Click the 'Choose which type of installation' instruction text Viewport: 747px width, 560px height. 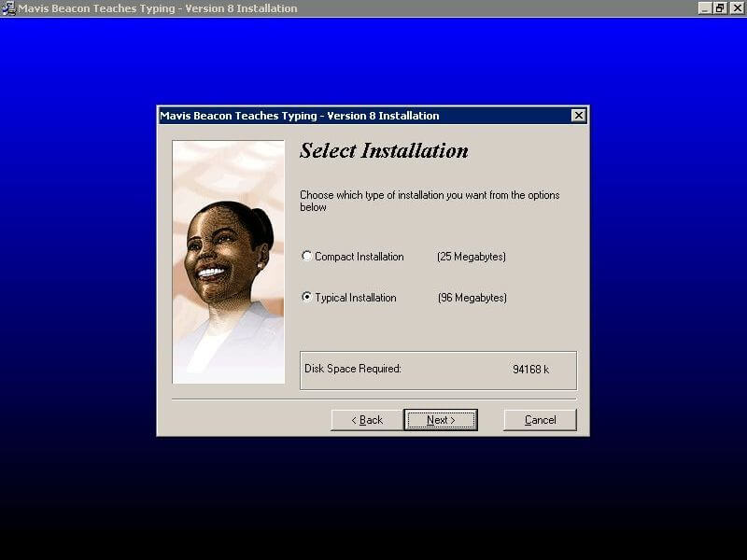[430, 201]
